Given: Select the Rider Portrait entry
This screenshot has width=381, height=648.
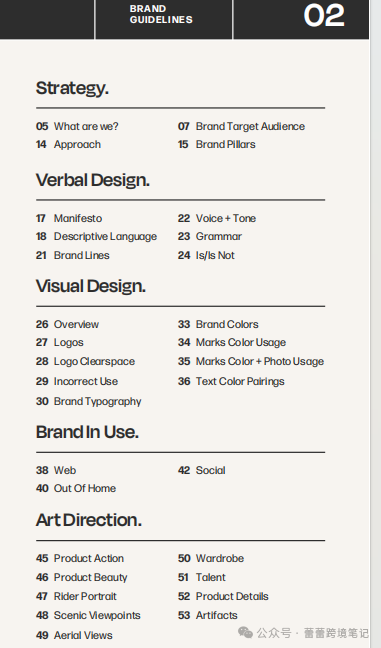Looking at the screenshot, I should pyautogui.click(x=76, y=596).
